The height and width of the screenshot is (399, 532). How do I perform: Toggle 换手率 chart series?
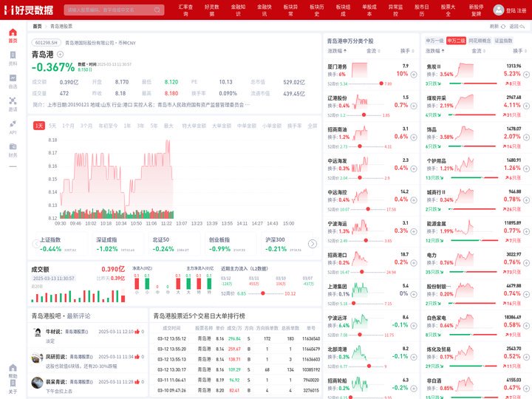coord(294,126)
